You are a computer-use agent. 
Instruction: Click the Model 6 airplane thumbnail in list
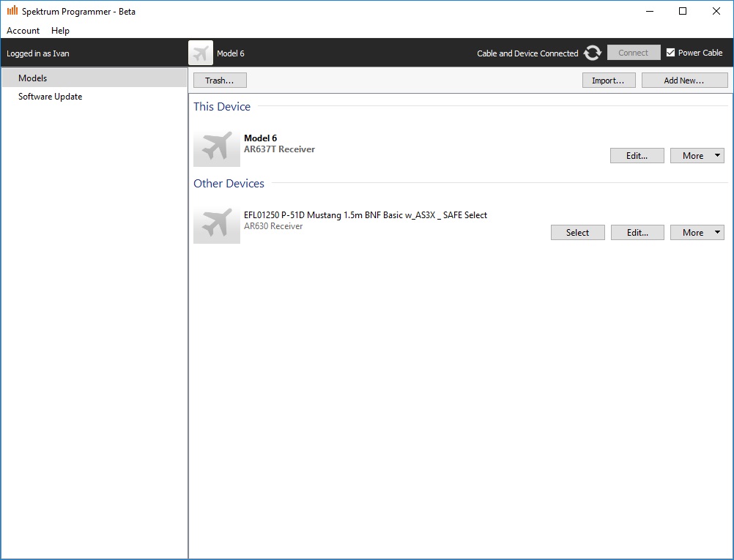click(x=216, y=149)
